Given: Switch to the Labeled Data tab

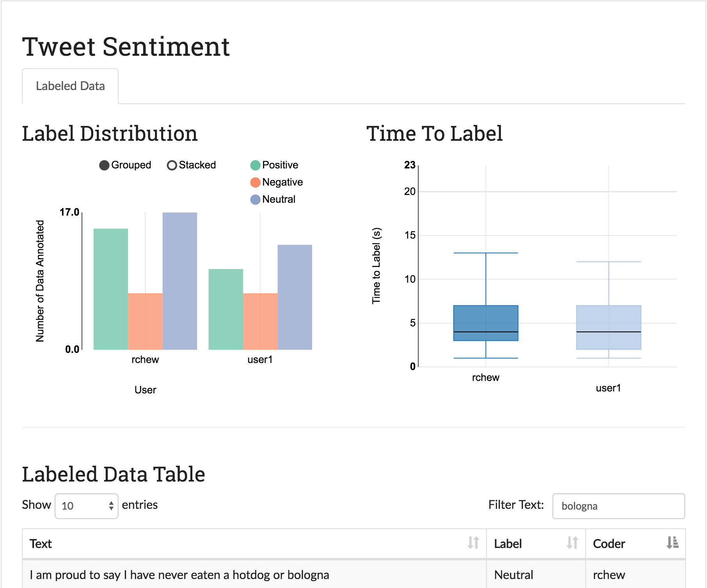Looking at the screenshot, I should pos(70,86).
